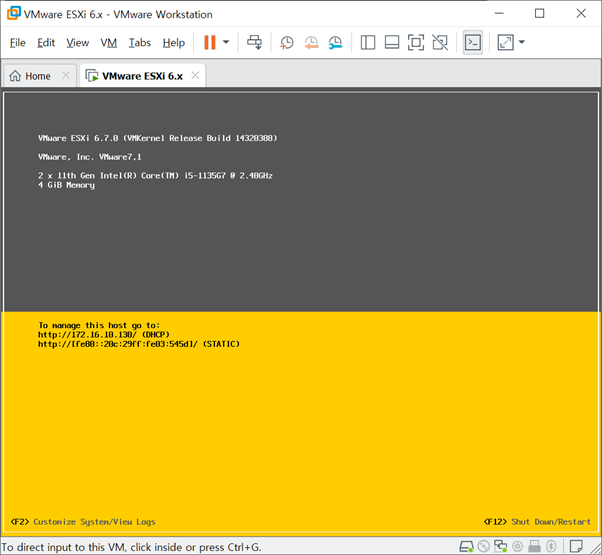Image resolution: width=602 pixels, height=555 pixels.
Task: Click the USB controller status icon
Action: 534,546
